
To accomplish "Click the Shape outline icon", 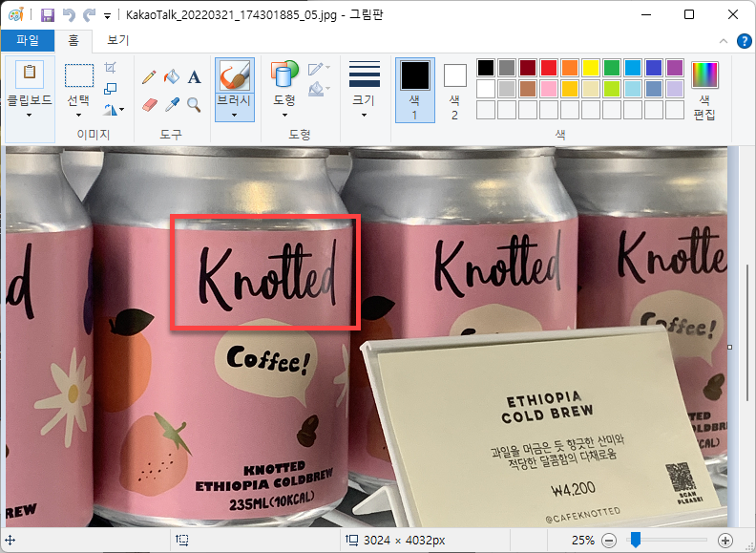I will 315,69.
